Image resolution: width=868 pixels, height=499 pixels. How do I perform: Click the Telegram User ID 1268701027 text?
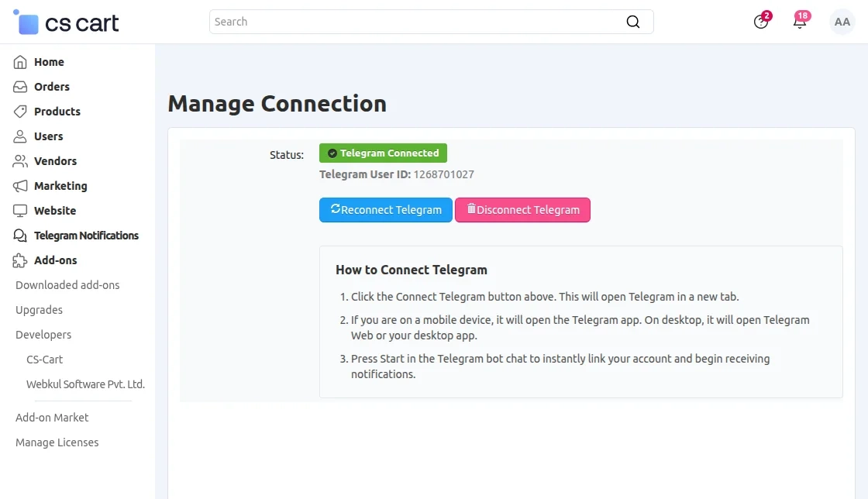coord(396,174)
